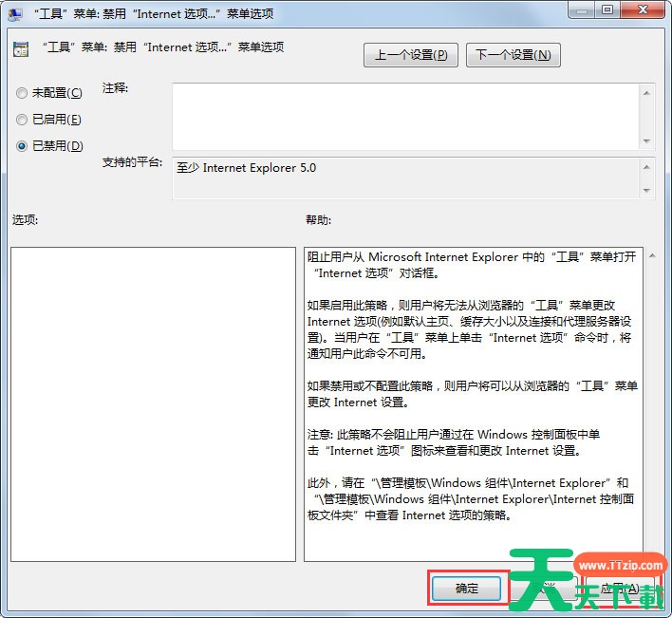Click the policy setting icon beside title
The image size is (672, 618).
21,49
